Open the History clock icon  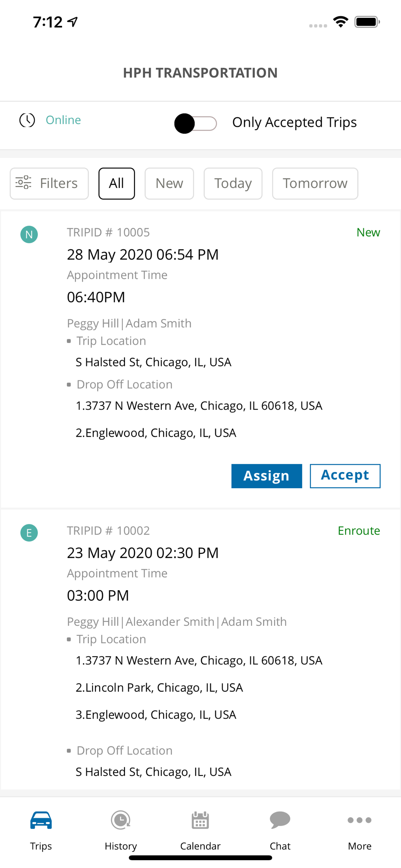[x=121, y=820]
